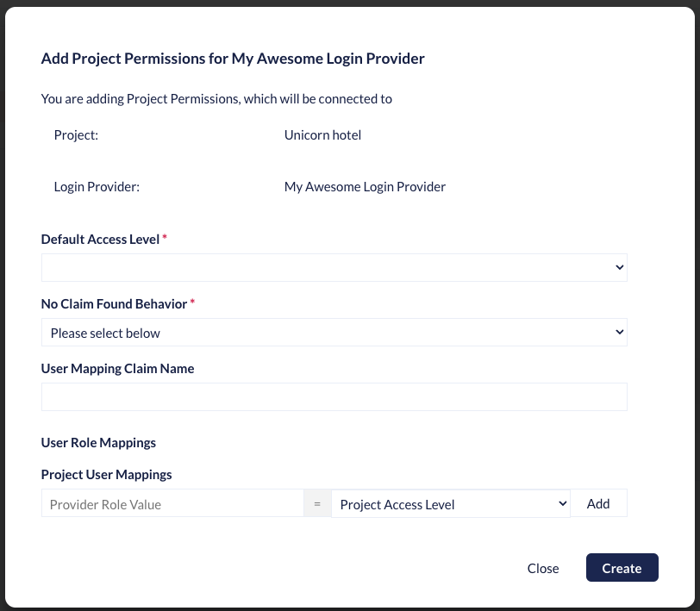The image size is (700, 611).
Task: Dismiss the dialog with Close
Action: [543, 568]
